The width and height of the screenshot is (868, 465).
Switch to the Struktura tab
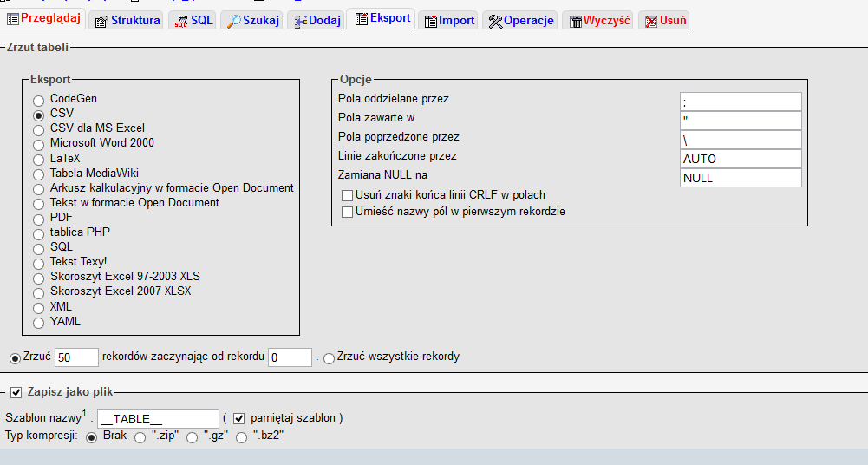point(135,21)
